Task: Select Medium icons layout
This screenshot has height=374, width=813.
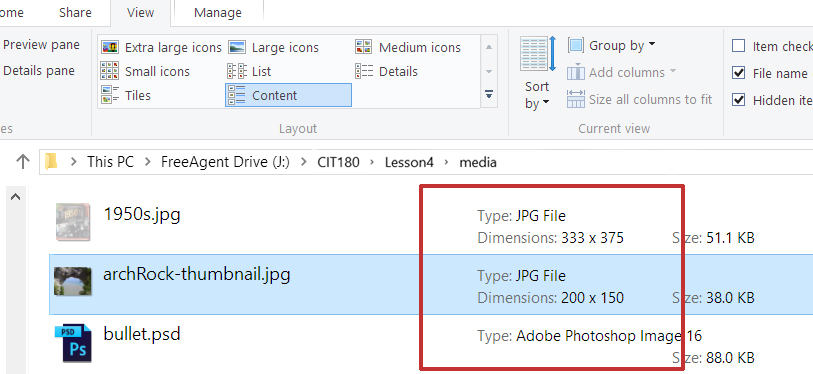Action: [408, 48]
